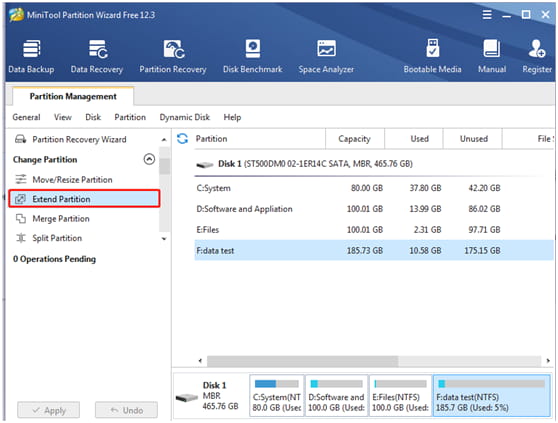Select the E:Files partition row
This screenshot has height=423, width=558.
[374, 229]
